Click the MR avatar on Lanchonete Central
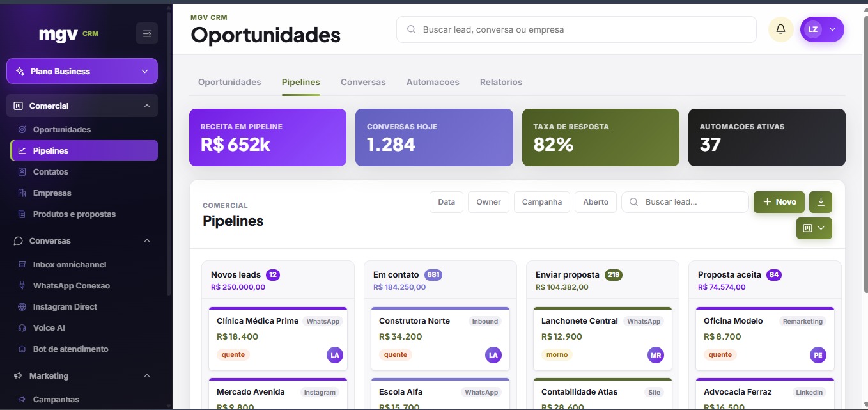Screen dimensions: 868x410 click(655, 355)
